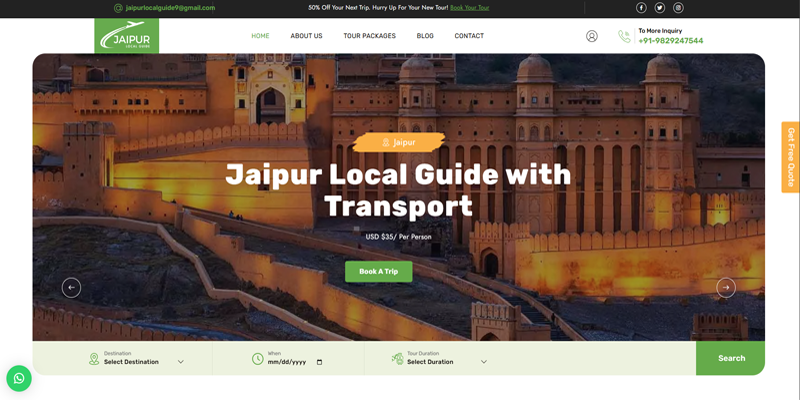Viewport: 800px width, 400px height.
Task: Click the Jaipur Local Guide logo
Action: coord(127,37)
